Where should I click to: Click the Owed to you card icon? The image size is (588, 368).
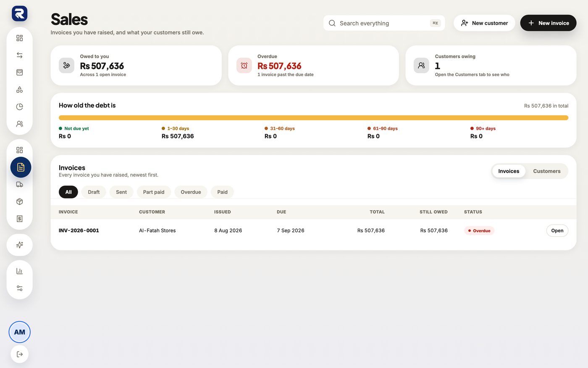click(x=66, y=65)
